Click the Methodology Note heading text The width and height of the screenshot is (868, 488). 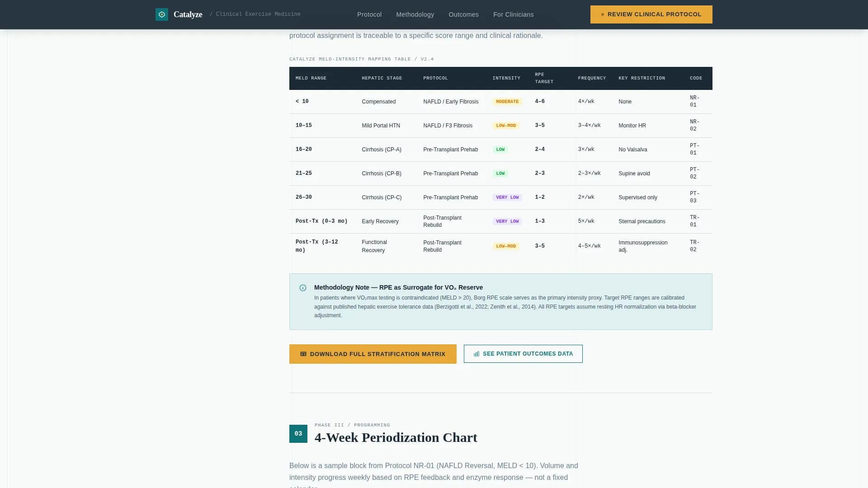[398, 287]
